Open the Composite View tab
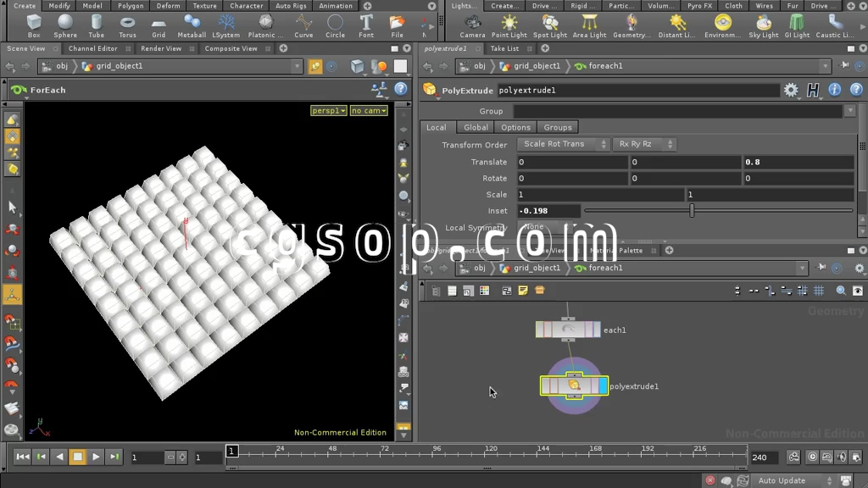 [x=231, y=48]
